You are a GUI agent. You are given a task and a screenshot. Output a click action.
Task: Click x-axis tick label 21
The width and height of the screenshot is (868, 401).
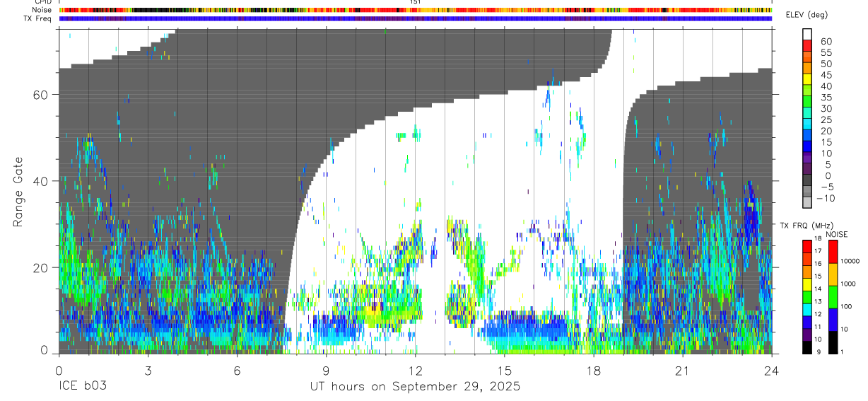682,371
